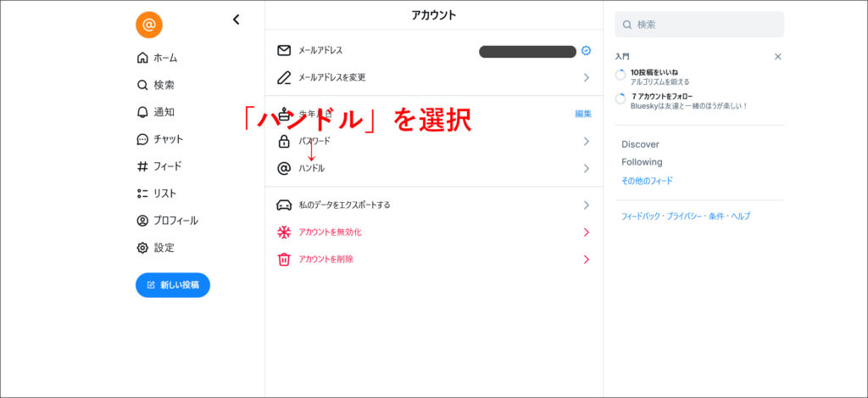Screen dimensions: 868x398
Task: Click the car icon beside データをエクスポート
Action: (x=284, y=205)
